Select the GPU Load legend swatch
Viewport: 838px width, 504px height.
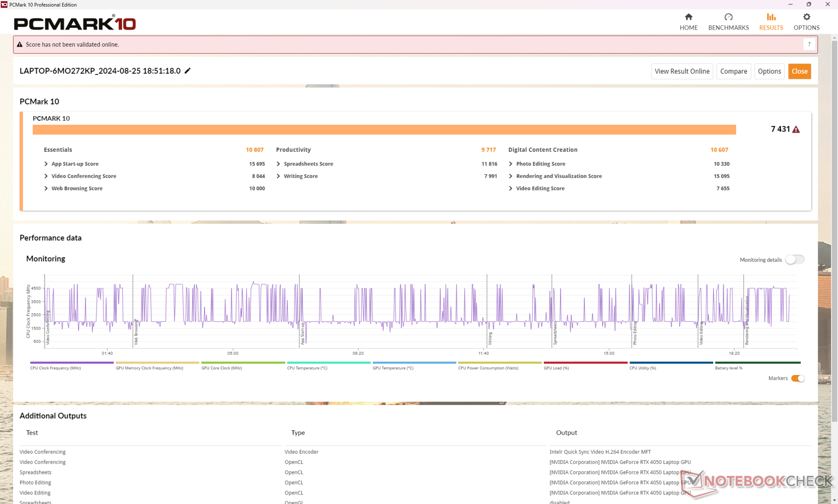(x=585, y=363)
